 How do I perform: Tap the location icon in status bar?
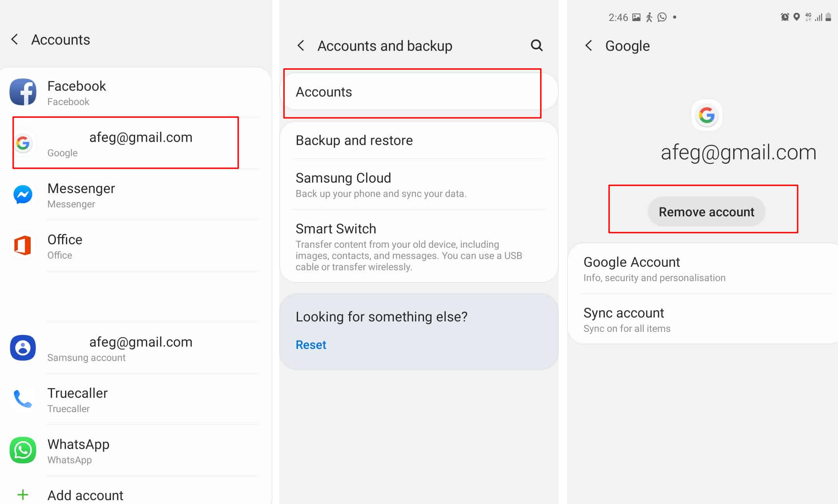796,17
